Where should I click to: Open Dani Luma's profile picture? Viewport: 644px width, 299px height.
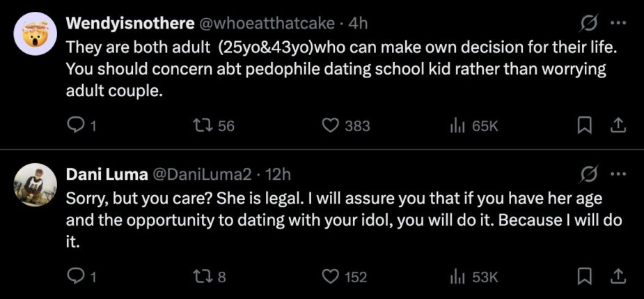pyautogui.click(x=35, y=185)
